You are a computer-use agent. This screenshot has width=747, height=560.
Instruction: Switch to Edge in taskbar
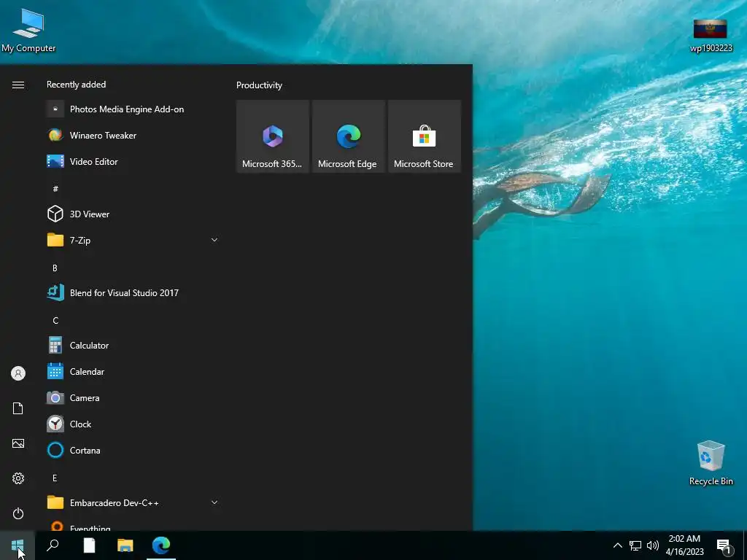tap(161, 545)
